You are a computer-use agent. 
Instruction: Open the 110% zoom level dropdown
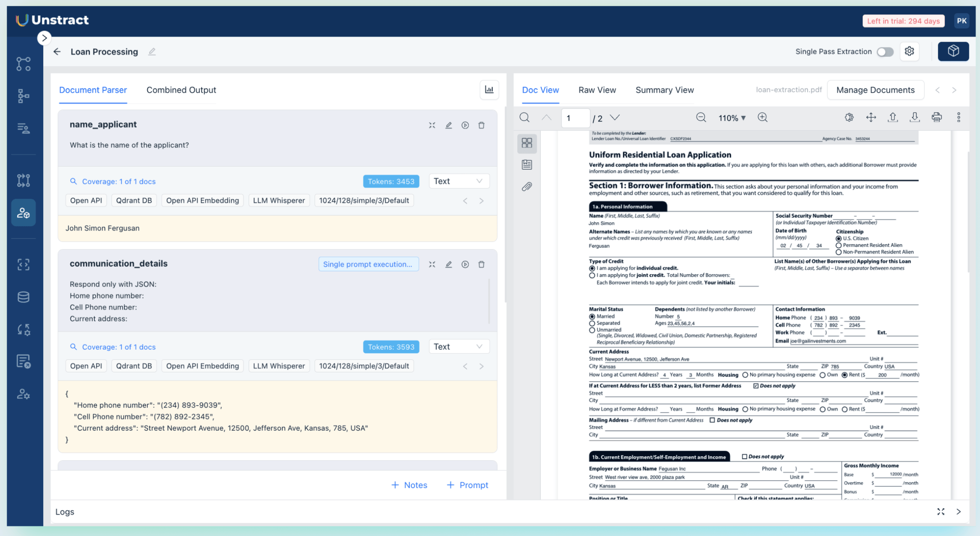click(732, 118)
